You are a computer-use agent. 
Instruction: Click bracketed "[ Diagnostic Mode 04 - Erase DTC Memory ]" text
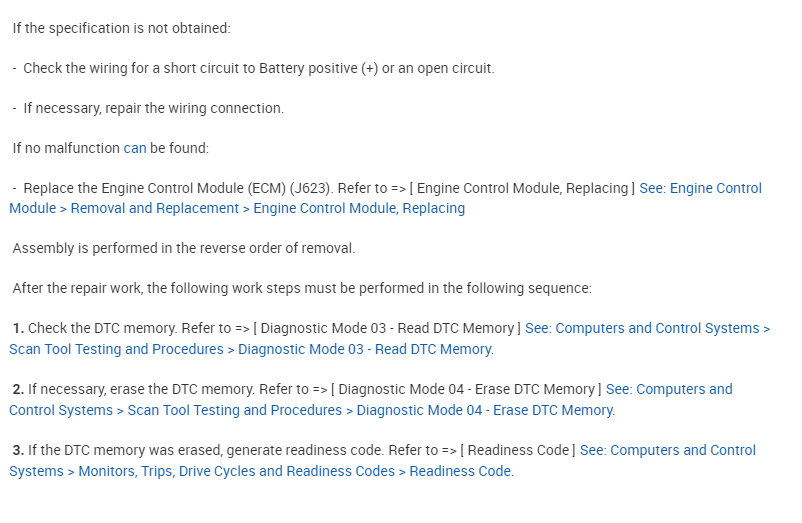coord(465,389)
